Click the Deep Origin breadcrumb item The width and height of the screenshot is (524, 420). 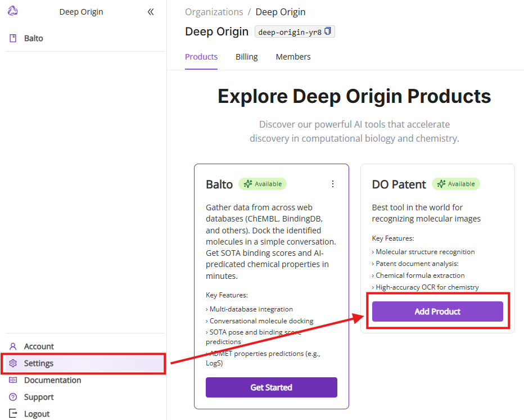tap(281, 12)
